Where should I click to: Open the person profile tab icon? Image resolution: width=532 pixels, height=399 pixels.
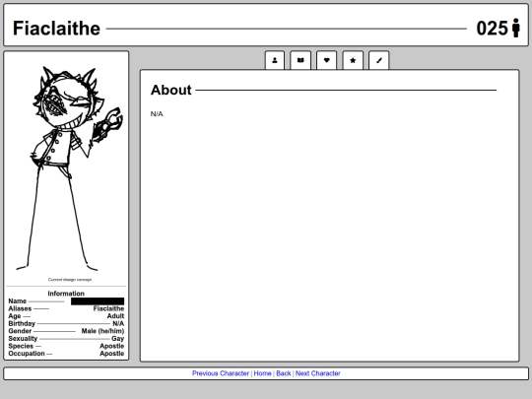point(275,60)
